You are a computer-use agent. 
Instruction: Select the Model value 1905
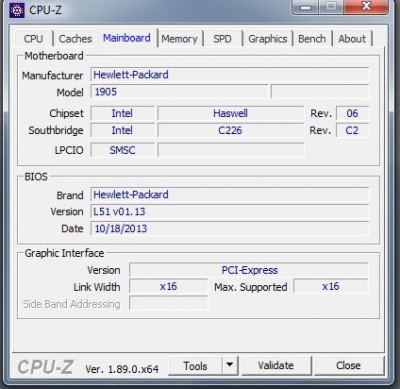coord(179,92)
